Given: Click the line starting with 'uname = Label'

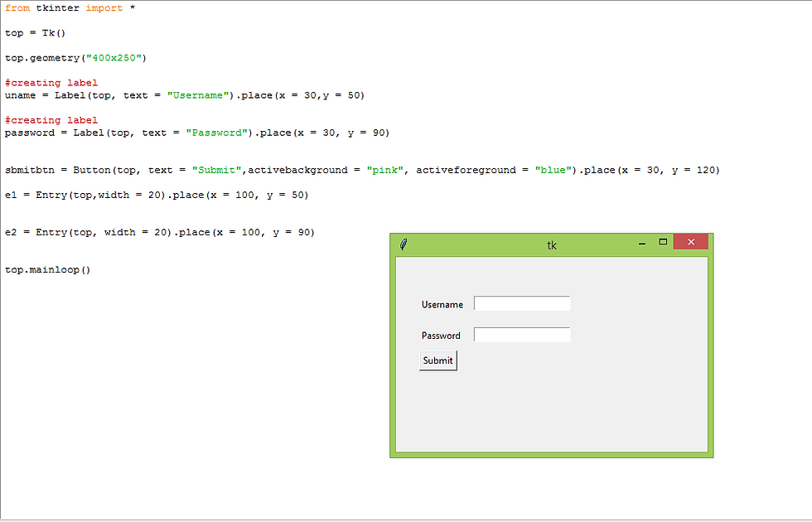Looking at the screenshot, I should coord(185,95).
